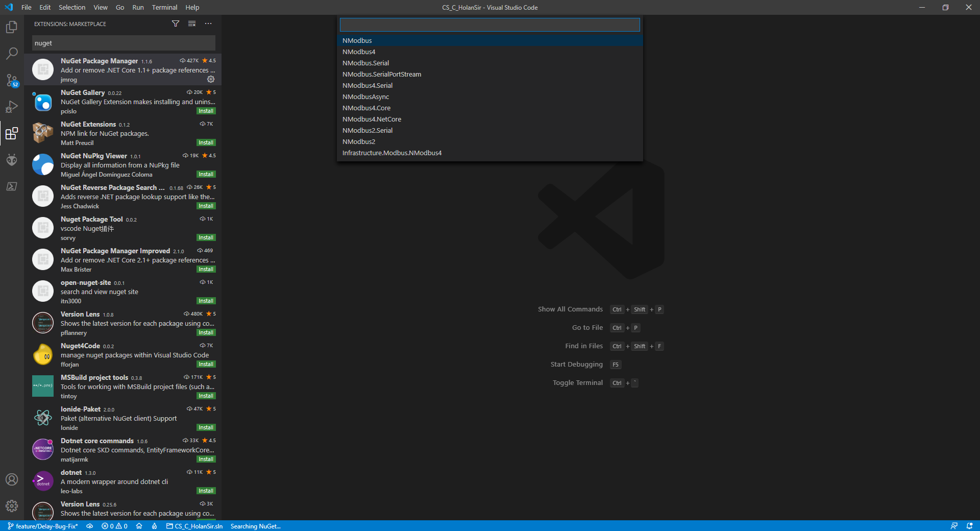Install the MSBuild project tools extension
Viewport: 980px width, 531px height.
point(206,396)
